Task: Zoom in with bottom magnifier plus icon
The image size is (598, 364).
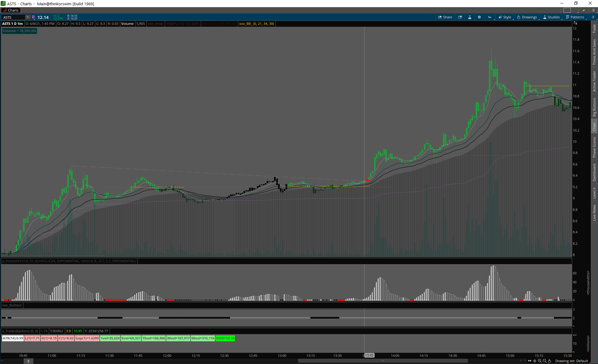Action: pyautogui.click(x=540, y=361)
